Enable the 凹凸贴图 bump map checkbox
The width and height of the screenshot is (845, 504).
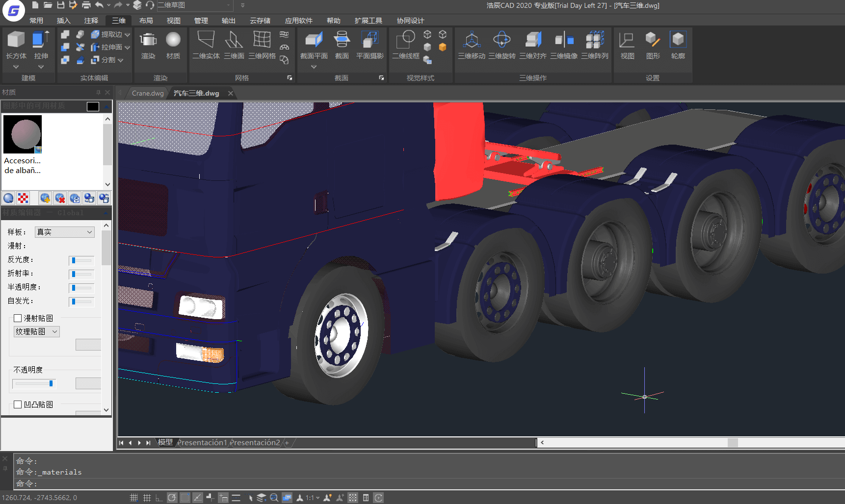pyautogui.click(x=18, y=404)
